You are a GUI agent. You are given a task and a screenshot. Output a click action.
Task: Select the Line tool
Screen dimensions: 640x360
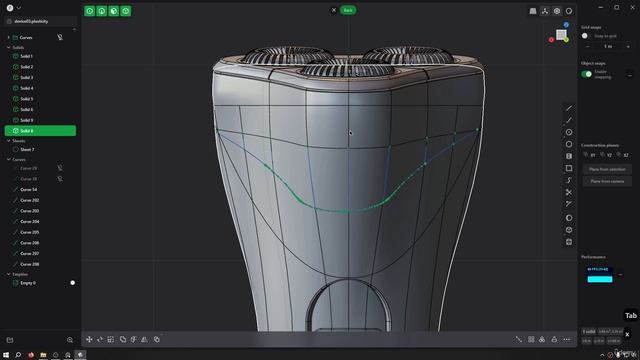[x=569, y=108]
